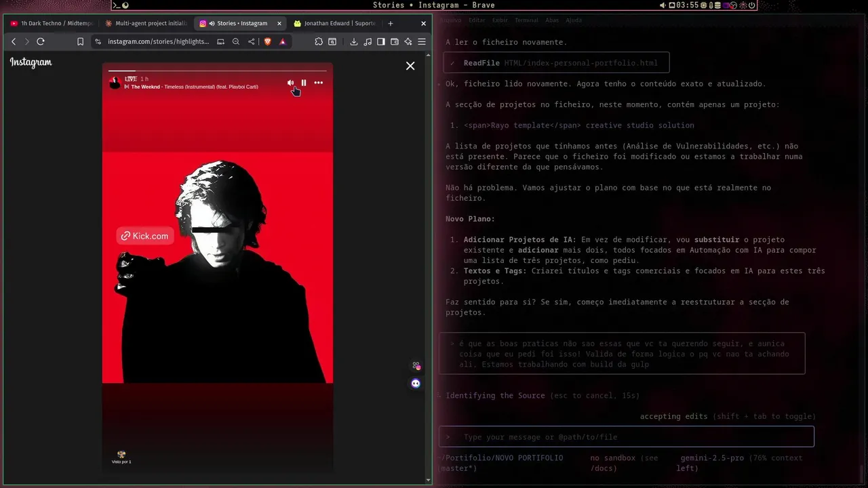
Task: Click the no sandbox status text
Action: point(613,458)
